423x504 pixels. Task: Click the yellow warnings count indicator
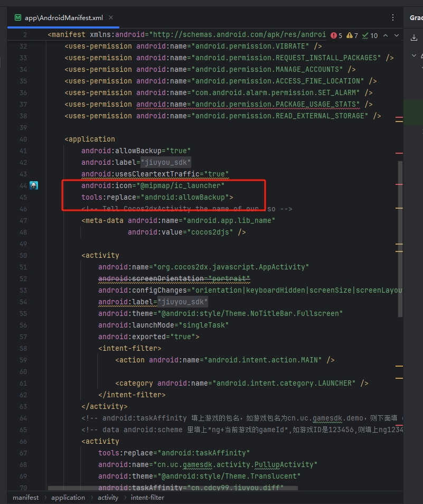tap(352, 35)
